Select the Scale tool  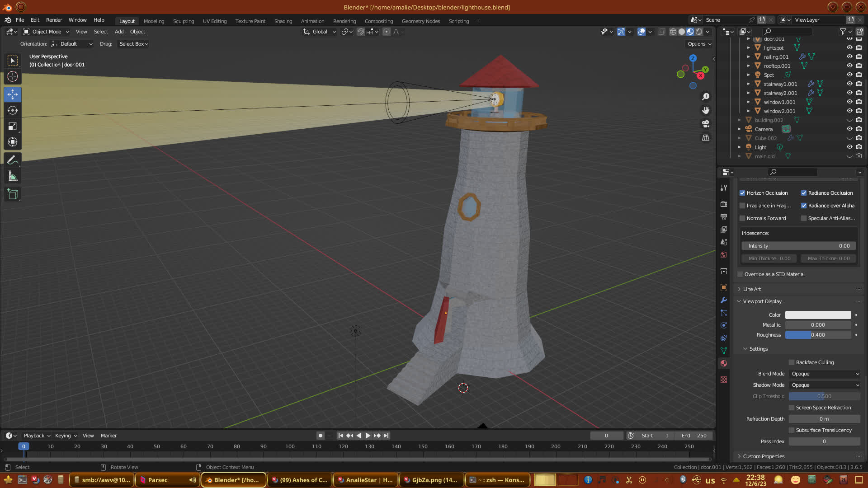tap(13, 127)
